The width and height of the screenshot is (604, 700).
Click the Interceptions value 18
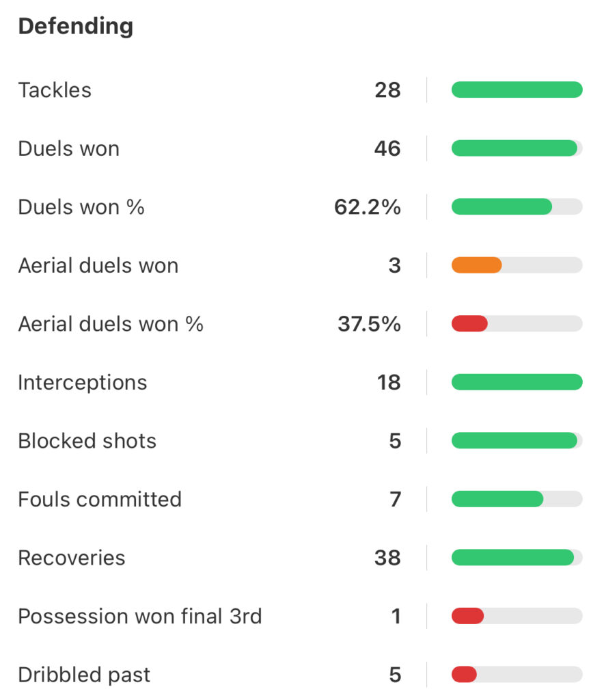(388, 382)
